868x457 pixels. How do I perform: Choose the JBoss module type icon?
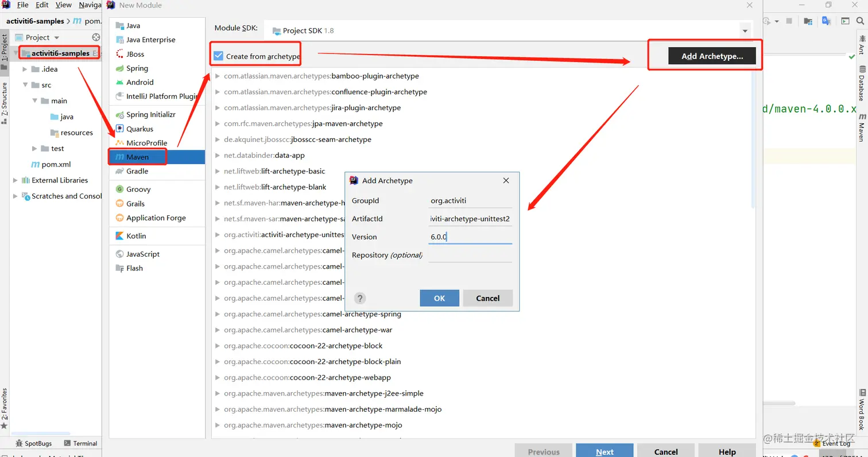(x=119, y=54)
